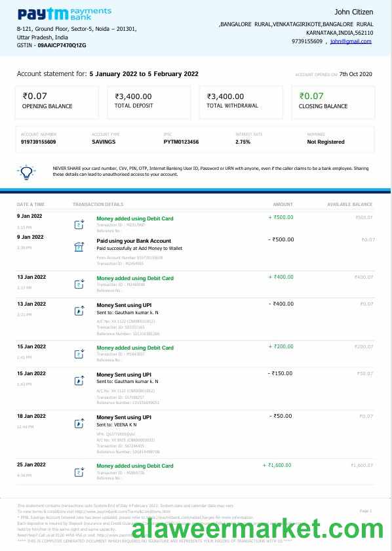
Task: Click the debit card icon for 25 Jan +₹1,600.00
Action: (x=79, y=472)
